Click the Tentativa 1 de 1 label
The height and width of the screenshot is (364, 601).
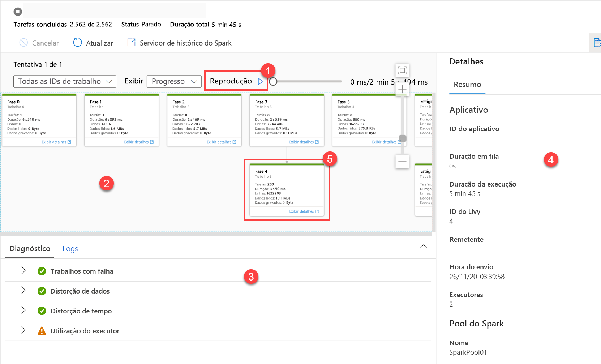pos(38,64)
